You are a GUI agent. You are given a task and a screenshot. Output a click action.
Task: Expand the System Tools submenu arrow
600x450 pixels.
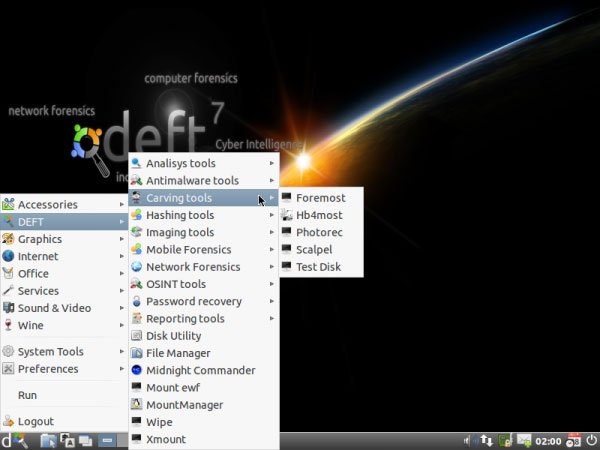[x=122, y=351]
